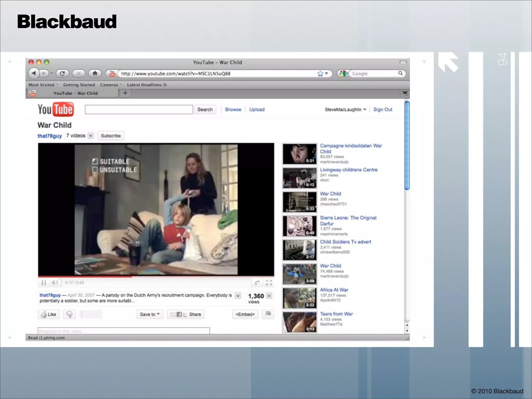Open that78guy channel link under title
The height and width of the screenshot is (399, 532).
click(50, 136)
